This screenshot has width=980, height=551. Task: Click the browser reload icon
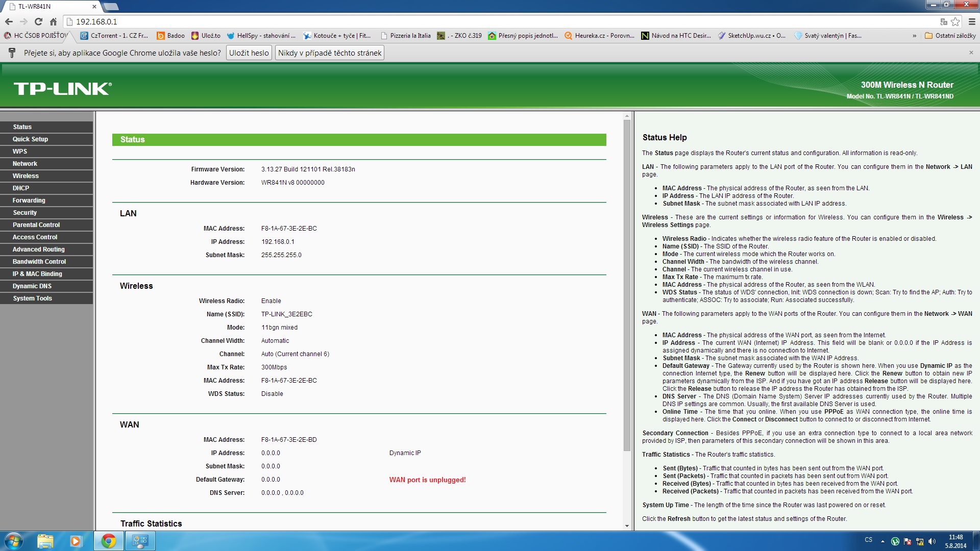click(38, 21)
